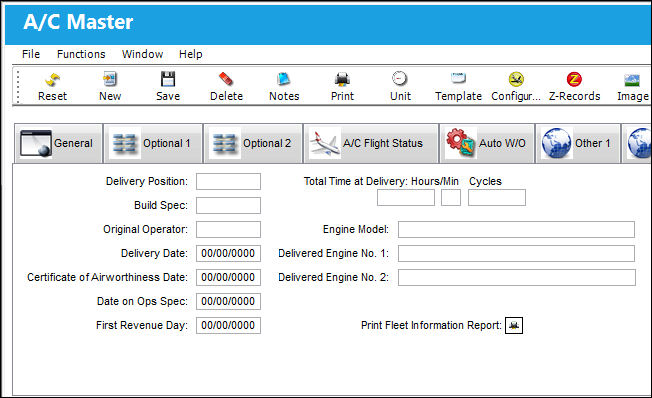Switch to the Optional 1 tab
The image size is (652, 398).
(x=153, y=143)
